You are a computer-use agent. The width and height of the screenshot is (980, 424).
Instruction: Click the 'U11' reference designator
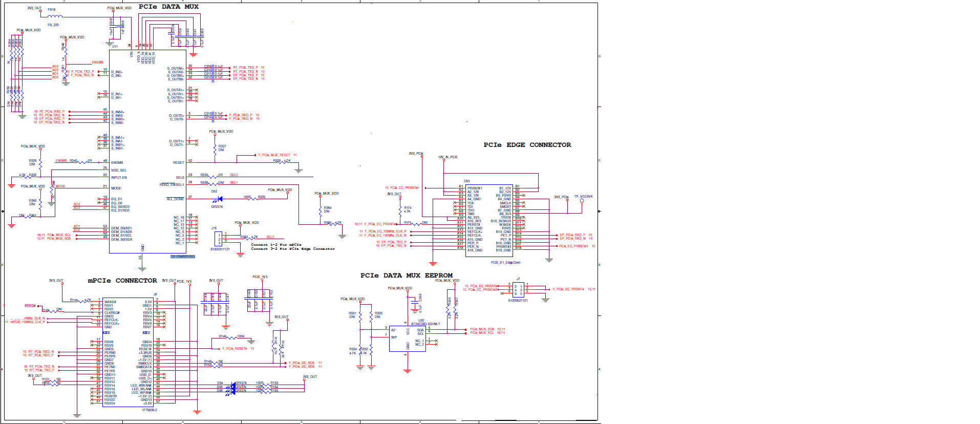[115, 47]
